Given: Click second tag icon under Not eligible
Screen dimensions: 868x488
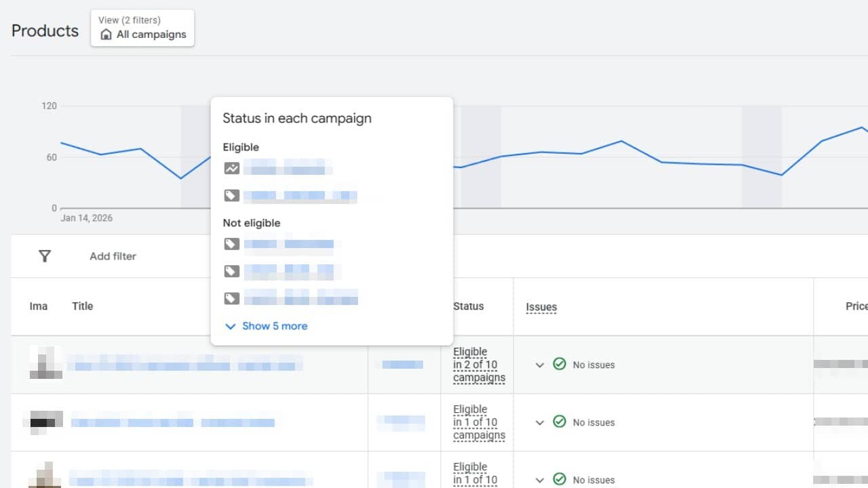Looking at the screenshot, I should click(x=232, y=271).
